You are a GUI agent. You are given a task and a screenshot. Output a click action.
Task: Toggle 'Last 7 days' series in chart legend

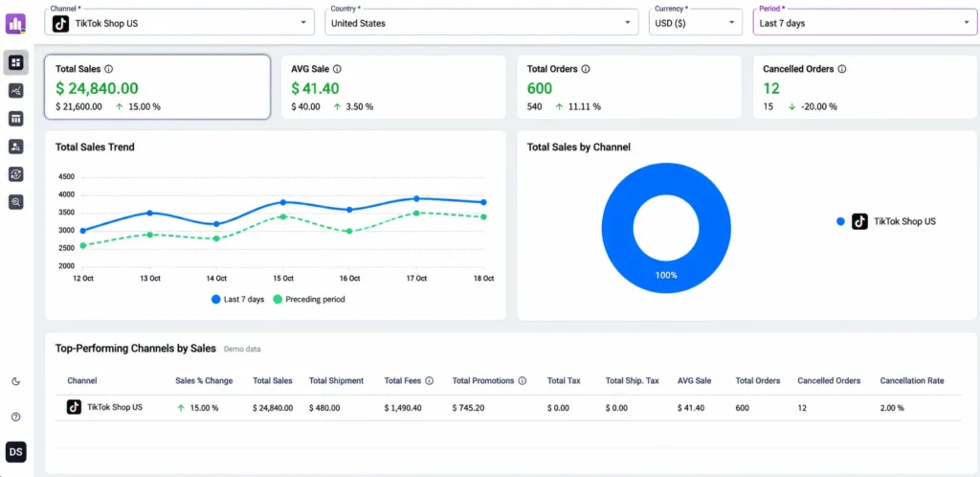tap(238, 300)
